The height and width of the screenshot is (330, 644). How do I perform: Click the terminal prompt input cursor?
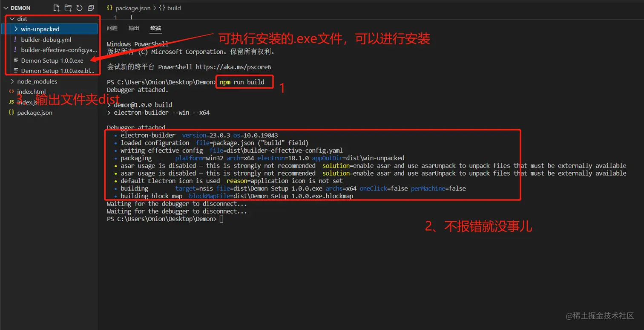221,219
